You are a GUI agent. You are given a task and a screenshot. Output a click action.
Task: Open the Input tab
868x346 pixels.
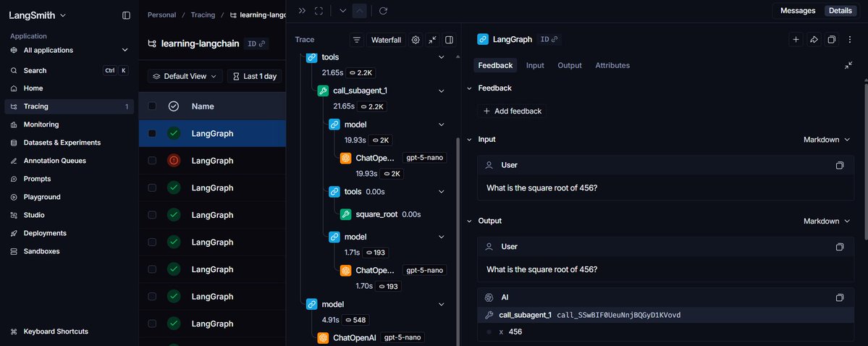pyautogui.click(x=535, y=65)
